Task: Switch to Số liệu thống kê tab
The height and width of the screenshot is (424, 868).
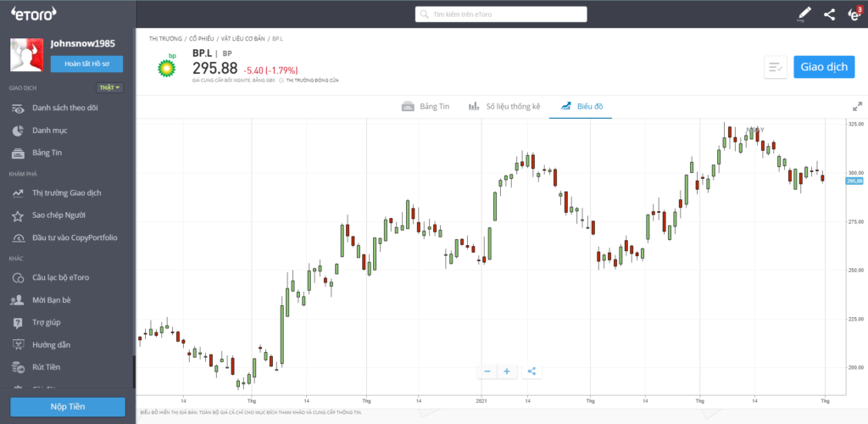Action: 504,106
